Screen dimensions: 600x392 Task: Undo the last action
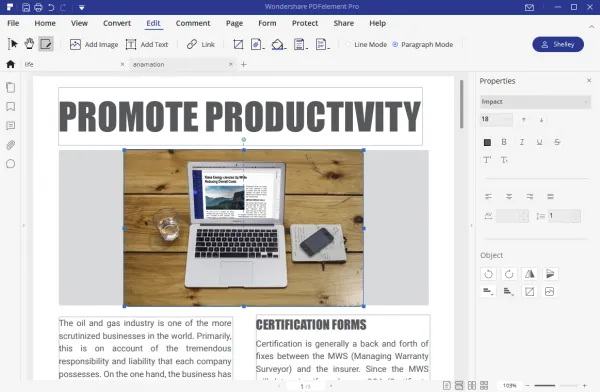pos(51,7)
